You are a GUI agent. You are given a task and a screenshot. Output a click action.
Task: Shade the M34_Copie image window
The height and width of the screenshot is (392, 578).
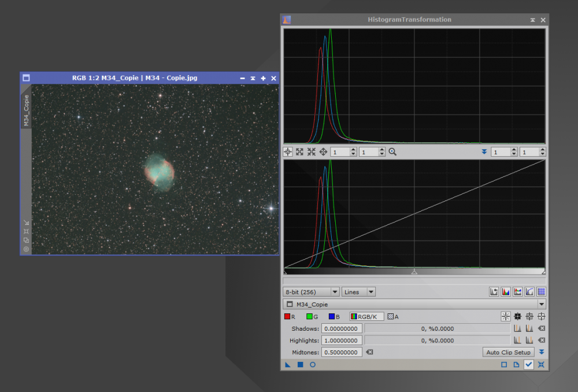(x=253, y=78)
